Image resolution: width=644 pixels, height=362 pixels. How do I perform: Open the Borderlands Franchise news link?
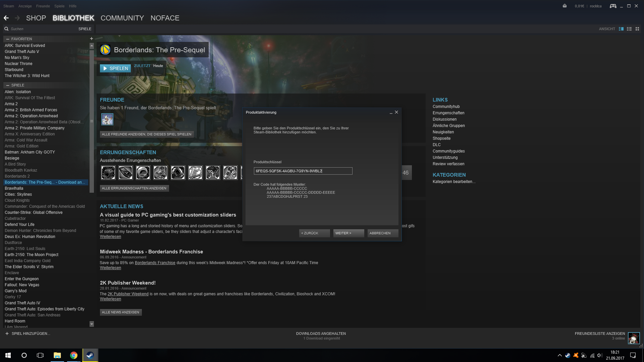click(155, 263)
